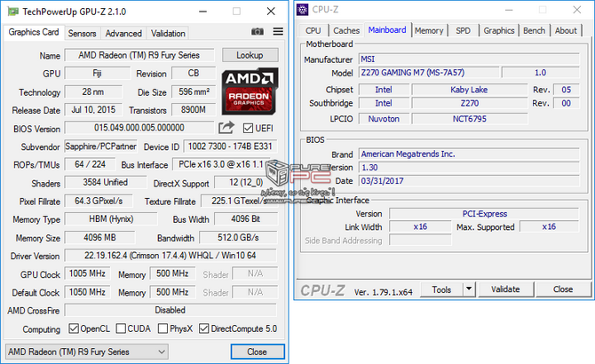Toggle the CUDA checkbox
The width and height of the screenshot is (595, 364).
pos(121,328)
